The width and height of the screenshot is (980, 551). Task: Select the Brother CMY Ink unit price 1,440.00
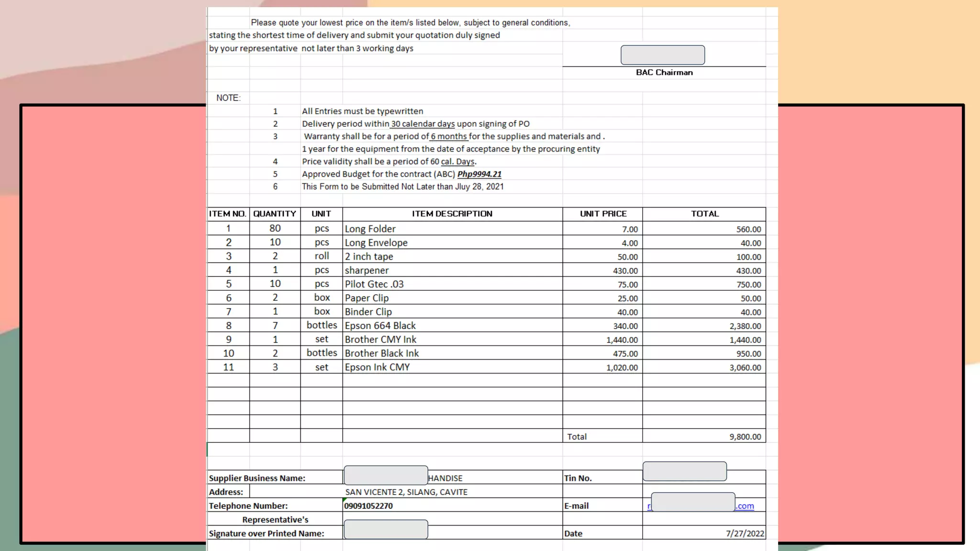tap(622, 340)
